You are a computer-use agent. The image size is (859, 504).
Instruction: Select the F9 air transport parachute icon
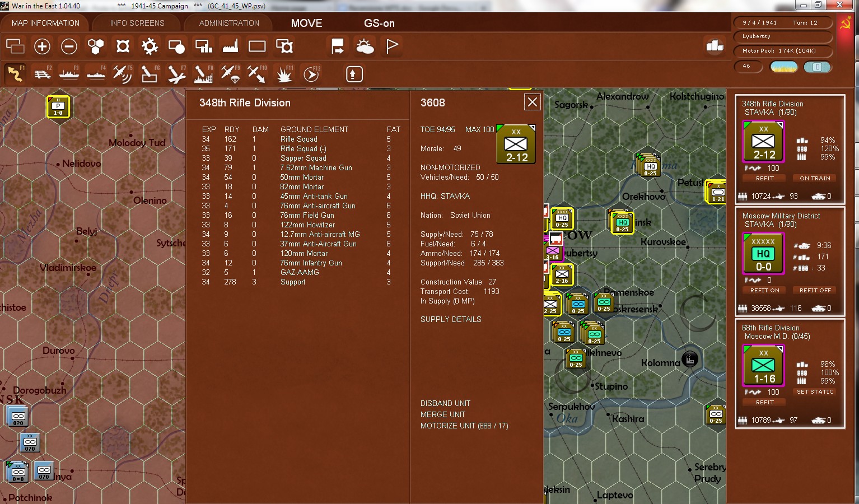point(230,74)
